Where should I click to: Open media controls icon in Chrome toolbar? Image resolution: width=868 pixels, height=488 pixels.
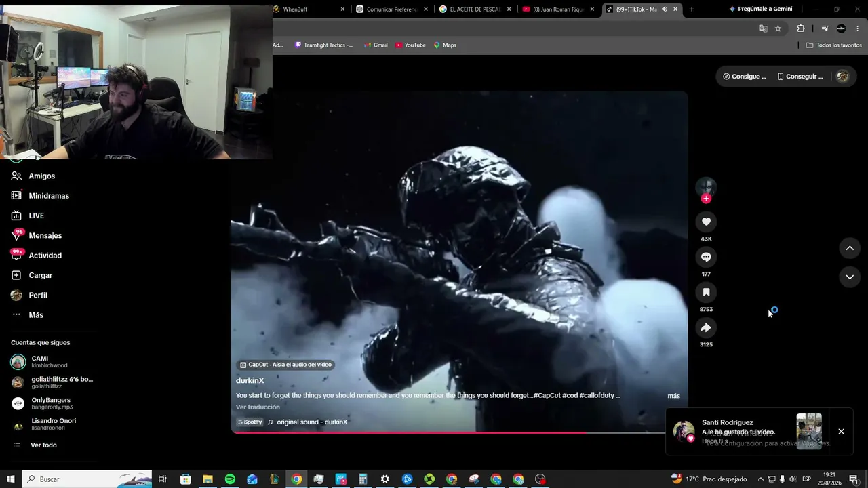coord(825,28)
